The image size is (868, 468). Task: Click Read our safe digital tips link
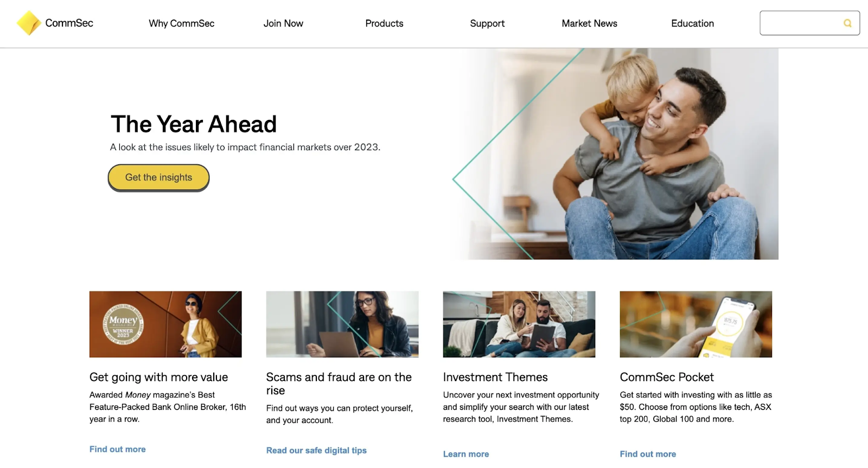coord(316,450)
